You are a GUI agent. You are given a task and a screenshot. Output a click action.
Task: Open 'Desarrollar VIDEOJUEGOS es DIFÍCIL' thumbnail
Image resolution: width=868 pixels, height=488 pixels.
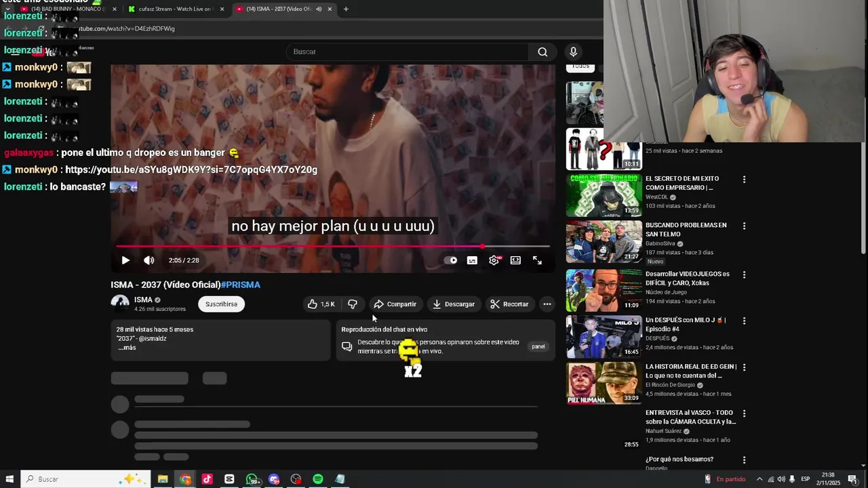[x=604, y=290]
